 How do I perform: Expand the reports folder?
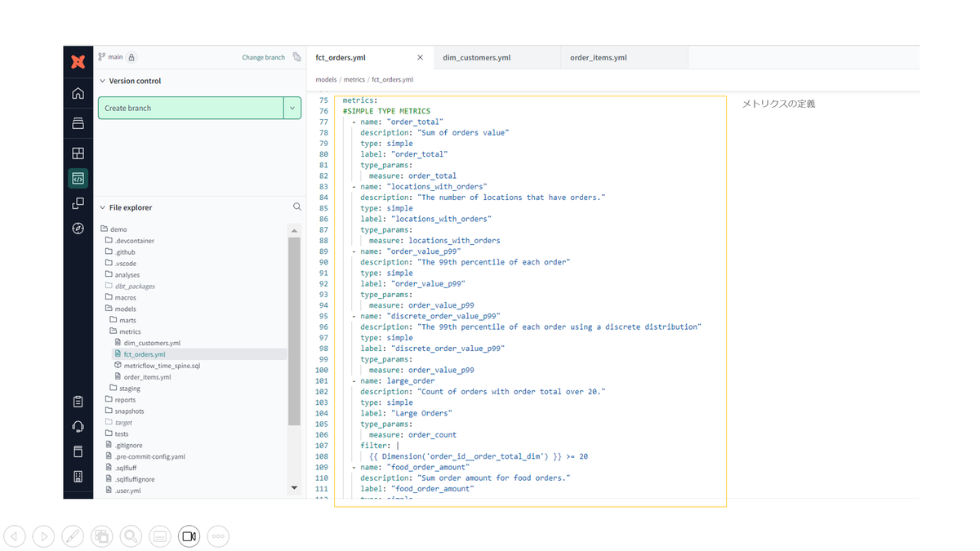click(120, 400)
